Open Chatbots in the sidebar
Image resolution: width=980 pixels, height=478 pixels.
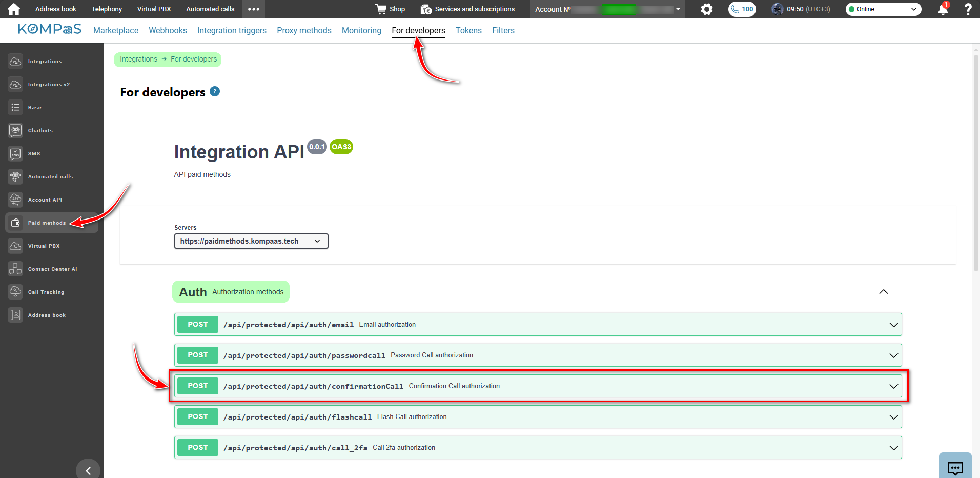[51, 131]
